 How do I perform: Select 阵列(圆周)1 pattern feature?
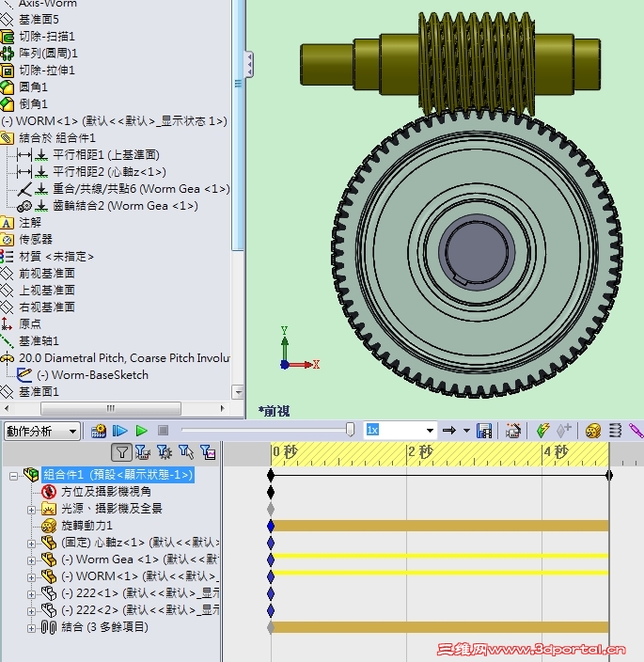[48, 54]
